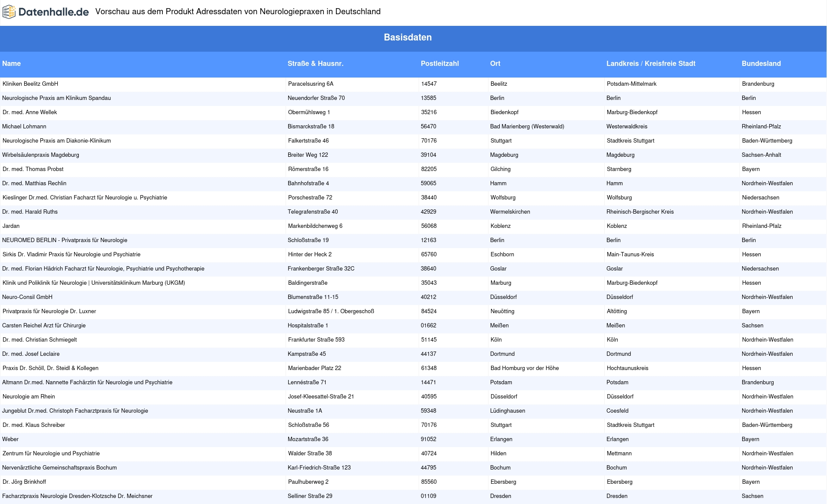Screen dimensions: 827x504
Task: Click the Main-Taunus-Kreis district cell
Action: (631, 255)
